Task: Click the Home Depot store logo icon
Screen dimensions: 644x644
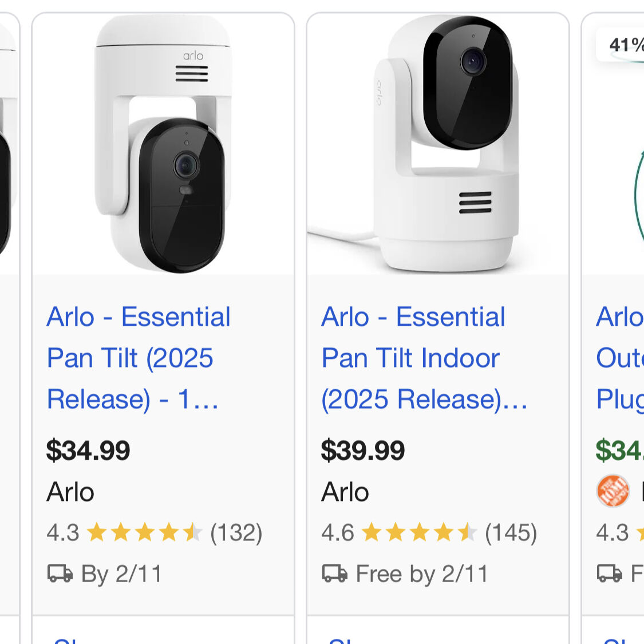Action: point(613,491)
